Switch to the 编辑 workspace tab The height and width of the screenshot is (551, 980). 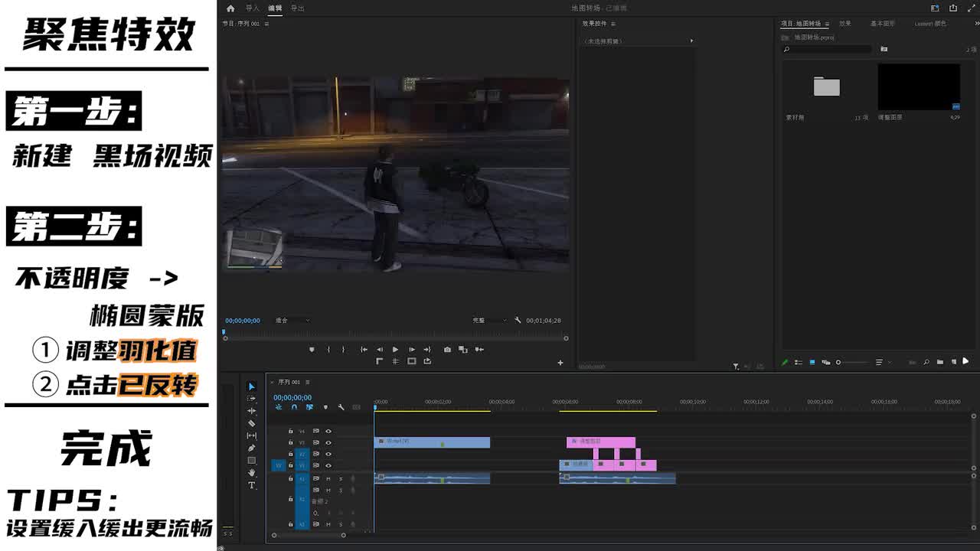[275, 8]
